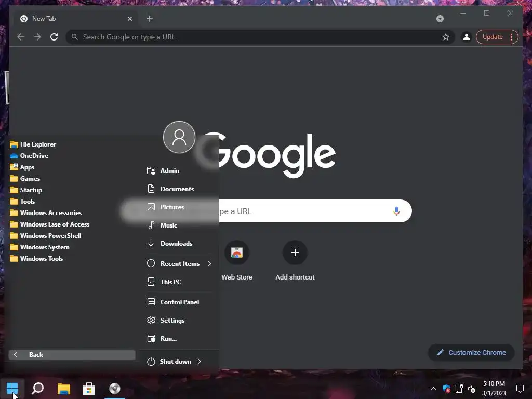Open the notification center icon
This screenshot has height=399, width=532.
[520, 389]
